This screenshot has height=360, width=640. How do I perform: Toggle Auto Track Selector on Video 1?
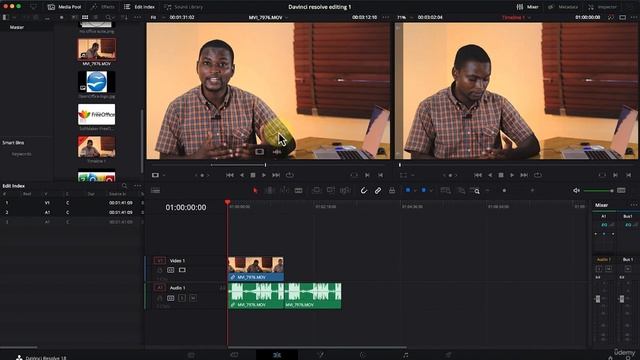tap(171, 270)
